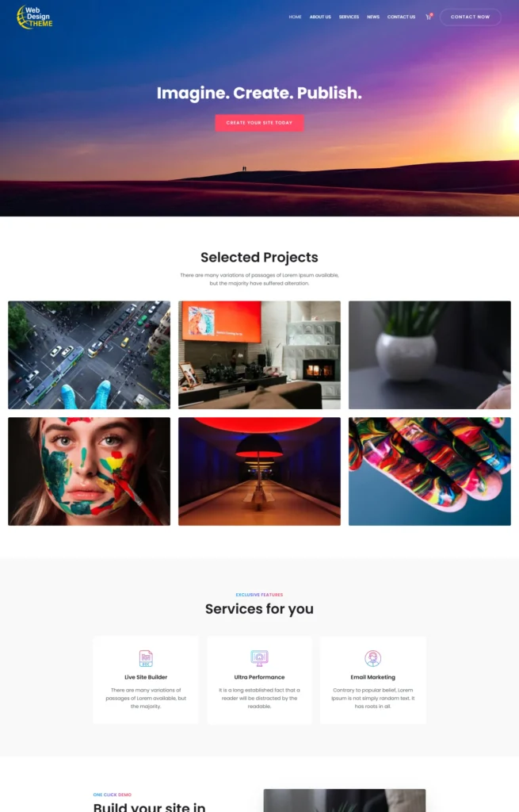519x812 pixels.
Task: Click the Email Marketing person icon
Action: coord(372,658)
